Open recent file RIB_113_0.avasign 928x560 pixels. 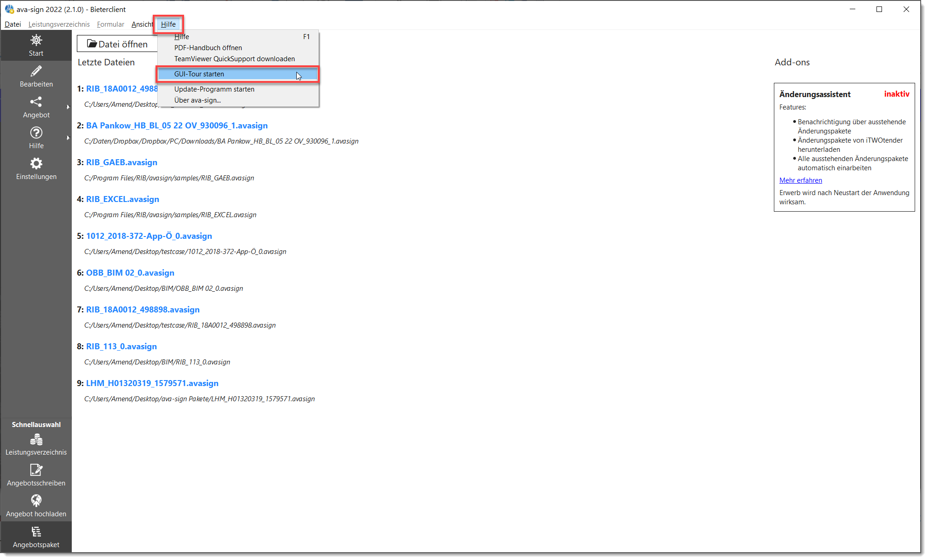[121, 346]
